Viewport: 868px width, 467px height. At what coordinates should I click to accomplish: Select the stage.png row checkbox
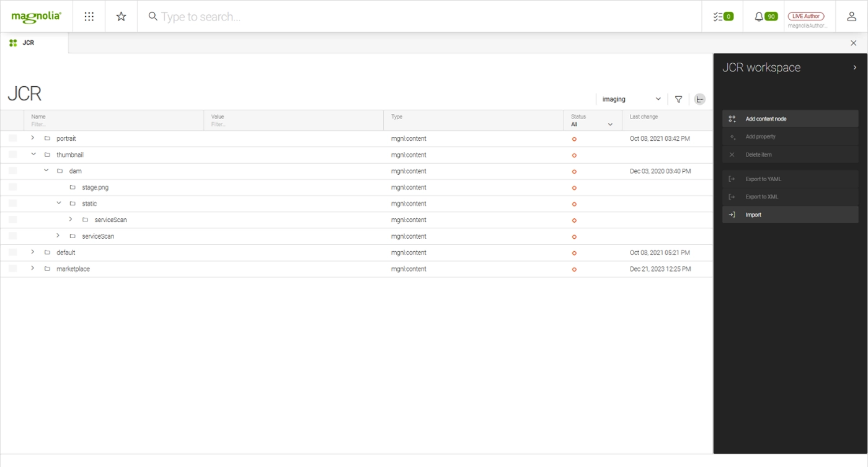[12, 187]
